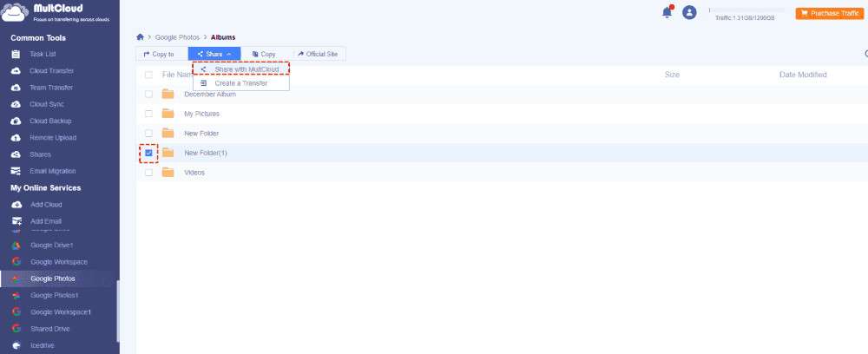The height and width of the screenshot is (354, 868).
Task: Click the Add Cloud icon
Action: [x=16, y=205]
